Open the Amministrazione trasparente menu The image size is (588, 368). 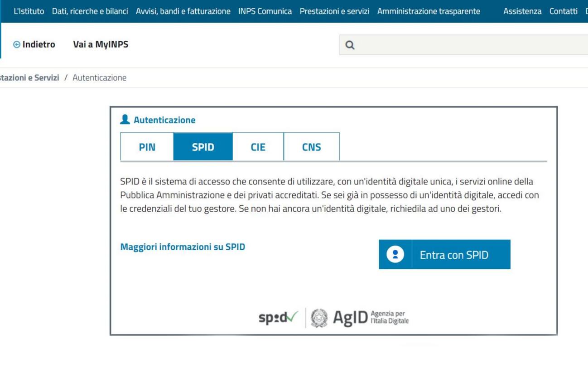429,11
